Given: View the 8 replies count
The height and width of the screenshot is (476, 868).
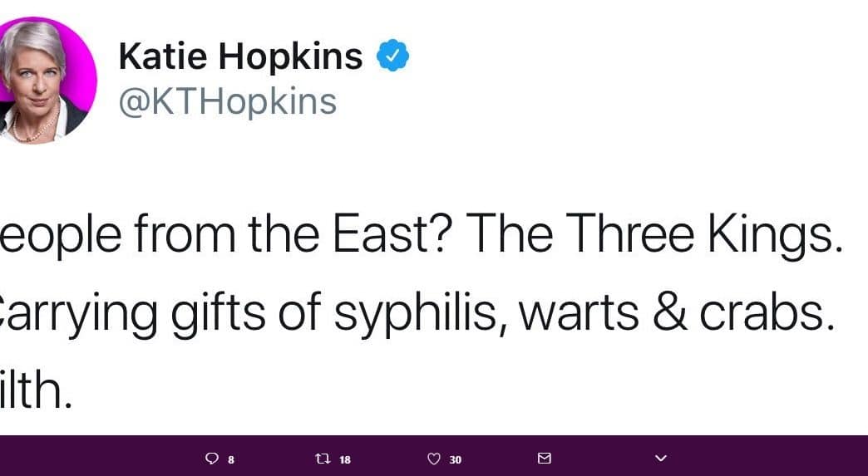Looking at the screenshot, I should (x=231, y=459).
